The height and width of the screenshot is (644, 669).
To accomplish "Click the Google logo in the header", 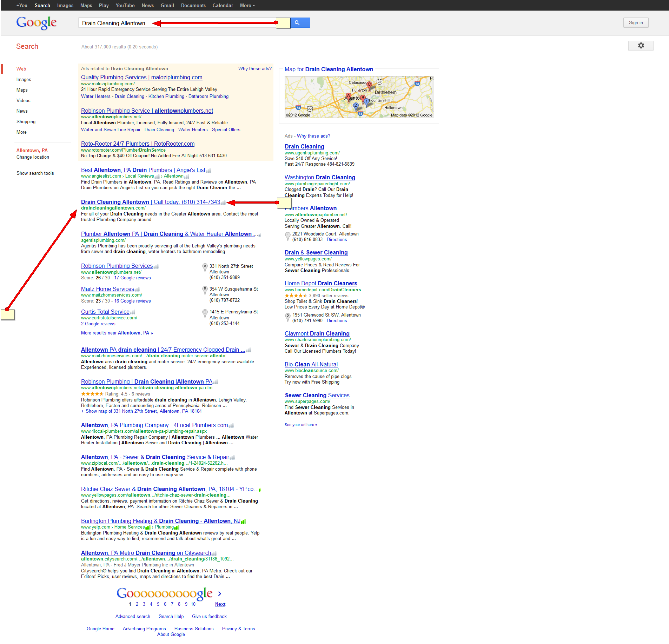I will [37, 23].
